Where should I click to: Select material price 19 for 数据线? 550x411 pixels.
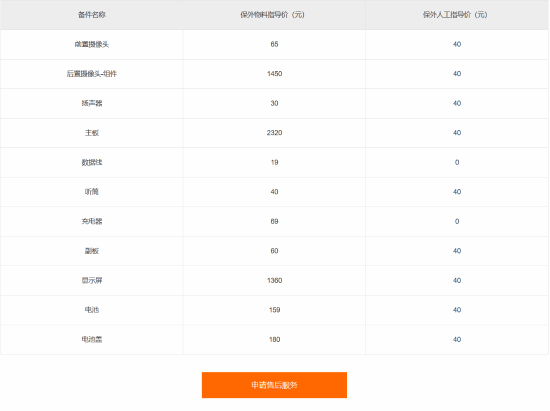tap(274, 162)
